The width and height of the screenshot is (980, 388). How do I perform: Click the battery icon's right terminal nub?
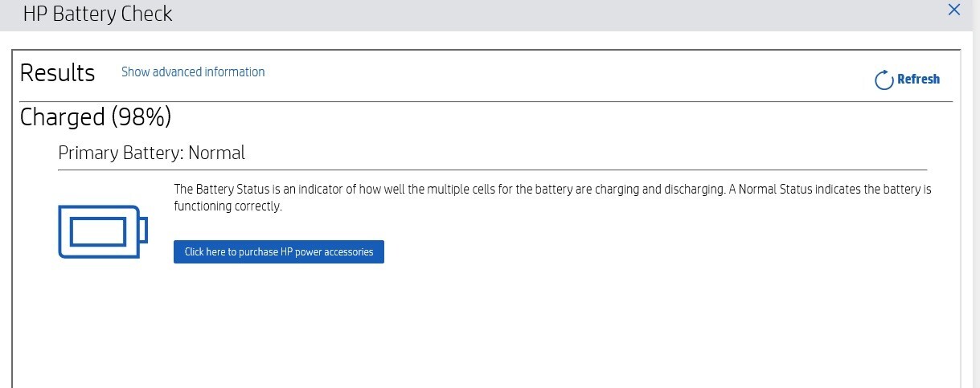coord(145,231)
